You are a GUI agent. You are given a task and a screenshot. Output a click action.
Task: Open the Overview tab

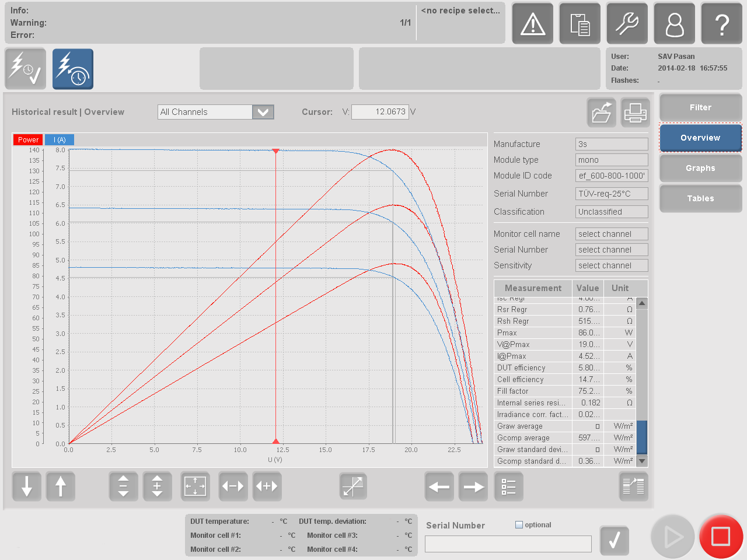[700, 138]
